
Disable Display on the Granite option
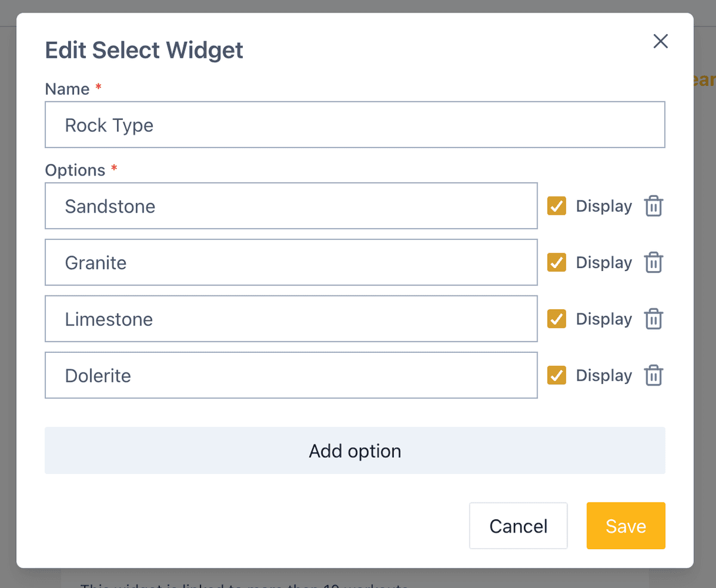click(x=556, y=262)
